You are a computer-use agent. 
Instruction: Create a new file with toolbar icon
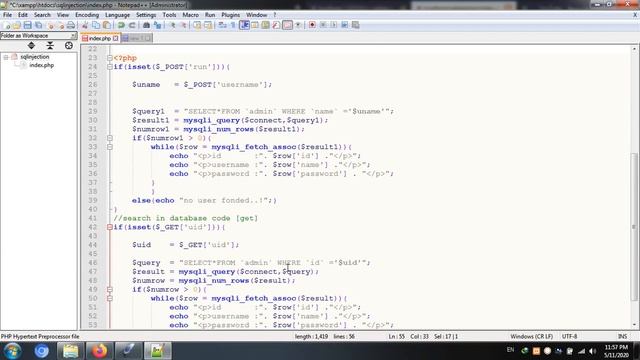pos(6,25)
